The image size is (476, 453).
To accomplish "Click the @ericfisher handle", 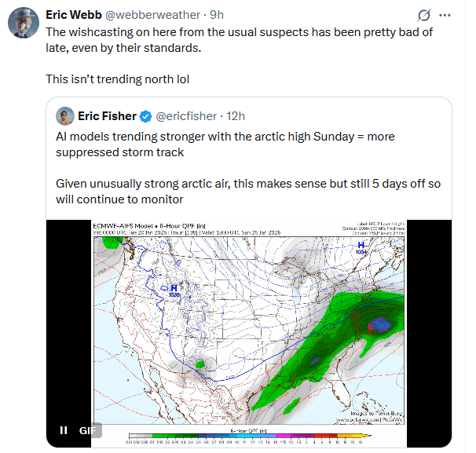I will pyautogui.click(x=187, y=117).
